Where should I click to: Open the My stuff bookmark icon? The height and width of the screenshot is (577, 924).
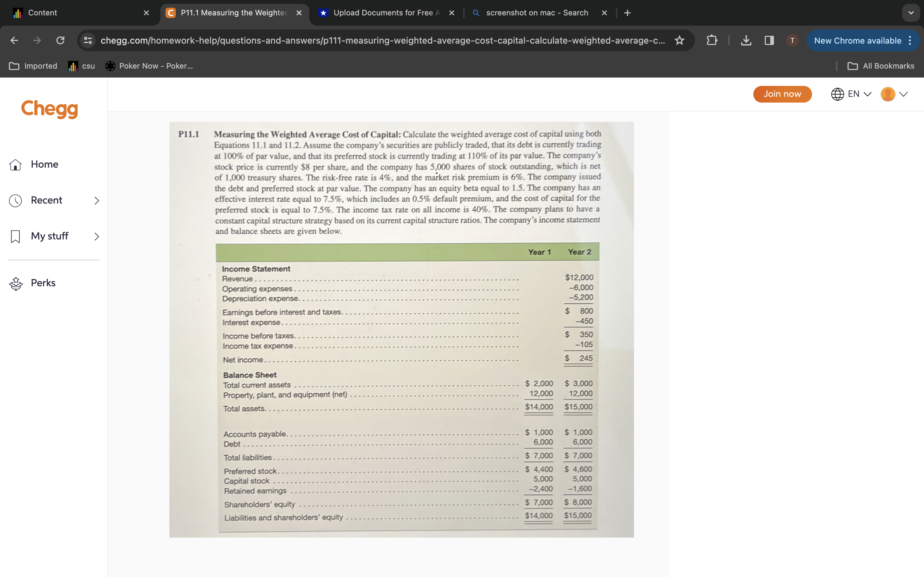tap(15, 236)
